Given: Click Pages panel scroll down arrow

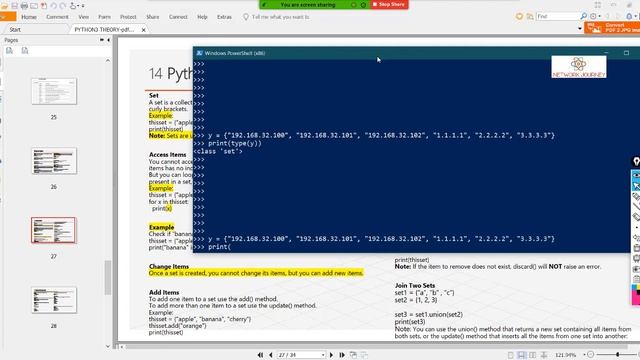Looking at the screenshot, I should tap(108, 346).
